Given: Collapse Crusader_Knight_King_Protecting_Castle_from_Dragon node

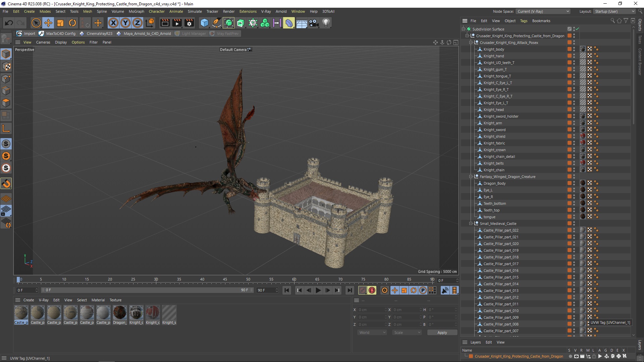Looking at the screenshot, I should pyautogui.click(x=467, y=36).
